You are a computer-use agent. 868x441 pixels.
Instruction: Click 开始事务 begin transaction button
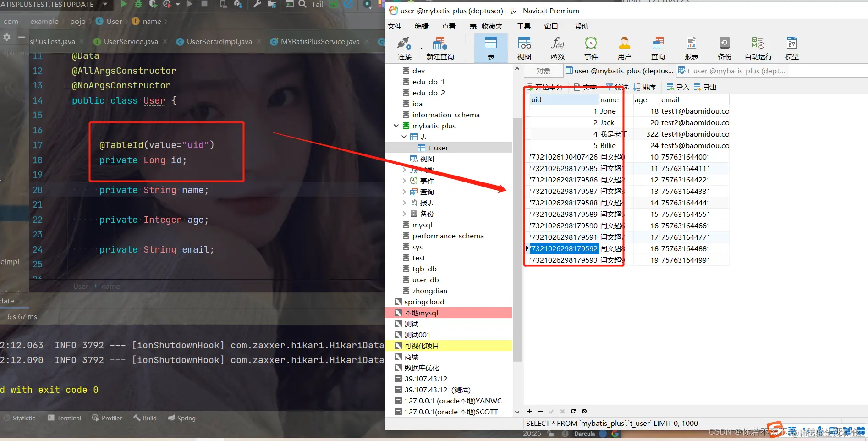coord(544,87)
